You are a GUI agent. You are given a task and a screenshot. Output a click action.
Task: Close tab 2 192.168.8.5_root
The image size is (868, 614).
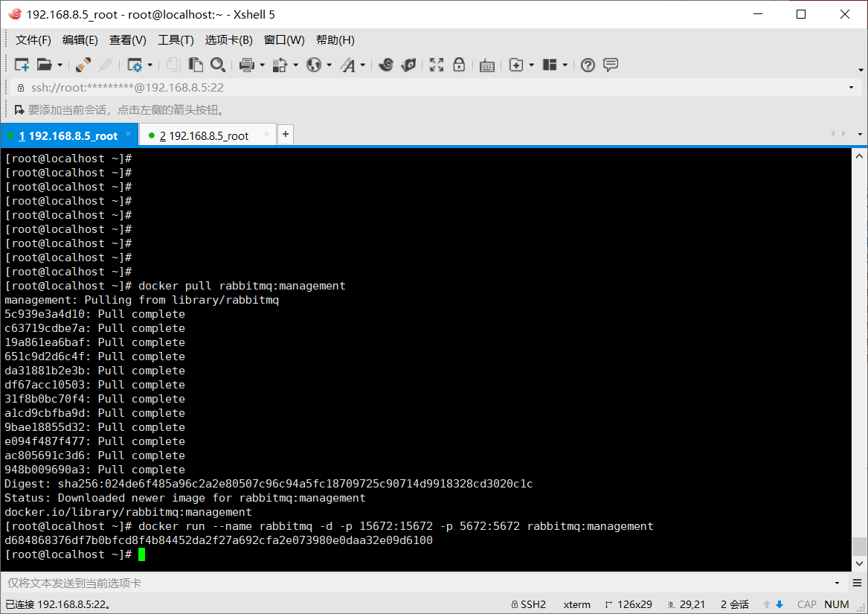[267, 133]
